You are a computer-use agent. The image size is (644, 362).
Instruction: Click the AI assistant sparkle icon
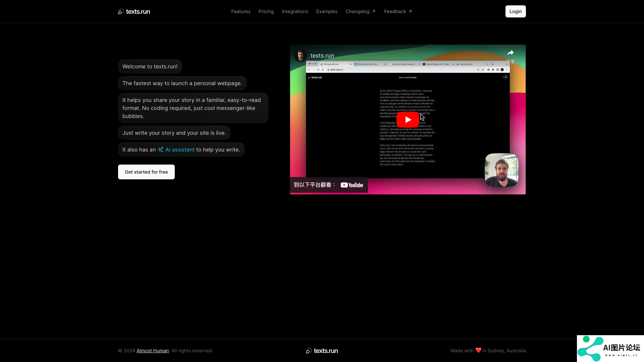coord(161,149)
